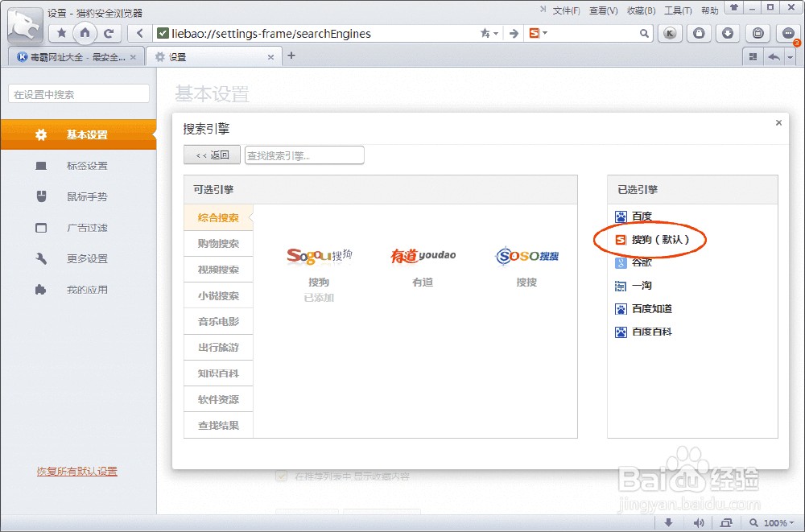Close the 搜索引擎 dialog
This screenshot has width=805, height=532.
pyautogui.click(x=778, y=122)
